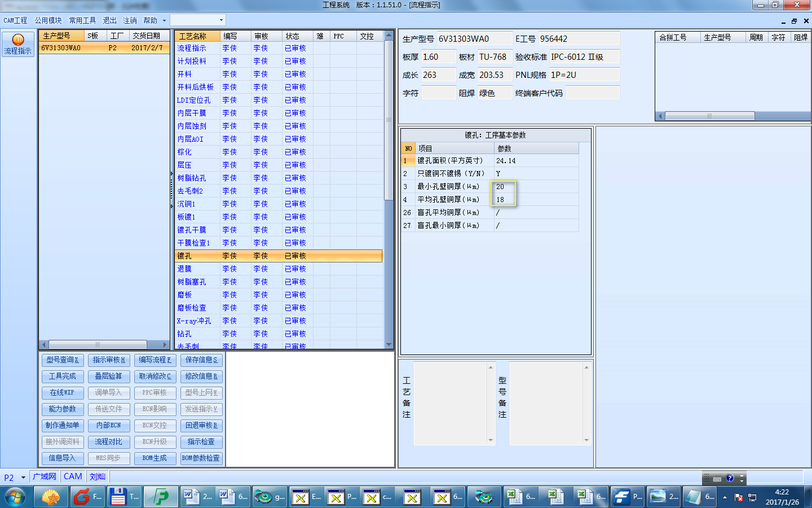Image resolution: width=812 pixels, height=508 pixels.
Task: Open the 帮助 menu dropdown arrow
Action: 164,20
